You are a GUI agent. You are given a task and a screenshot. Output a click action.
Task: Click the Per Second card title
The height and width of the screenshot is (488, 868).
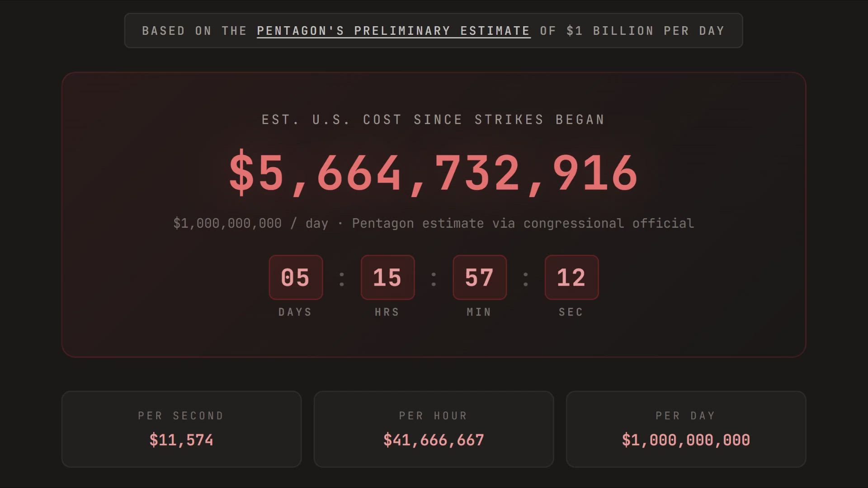coord(181,416)
